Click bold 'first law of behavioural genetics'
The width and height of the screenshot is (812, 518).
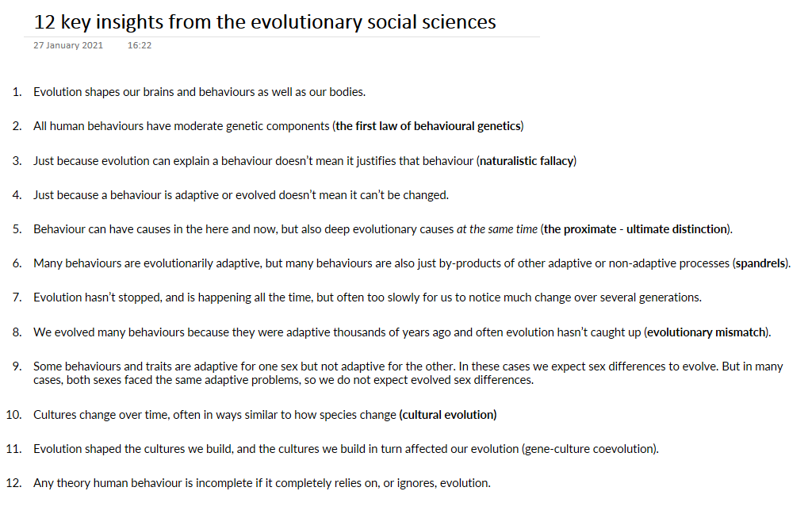tap(429, 126)
